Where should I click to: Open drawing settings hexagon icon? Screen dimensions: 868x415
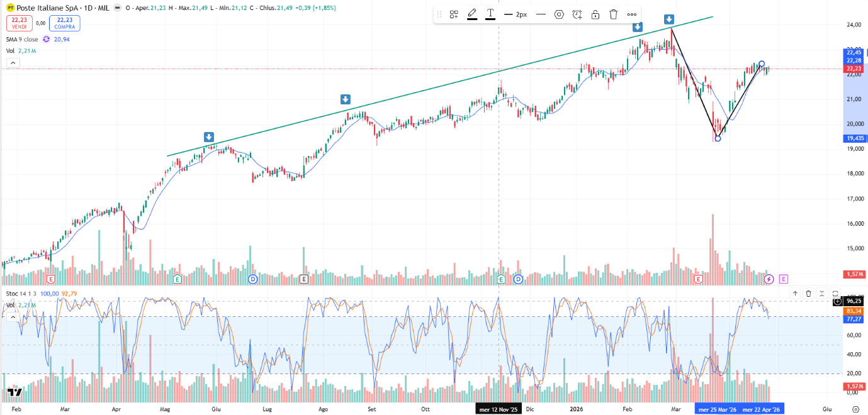[x=558, y=14]
